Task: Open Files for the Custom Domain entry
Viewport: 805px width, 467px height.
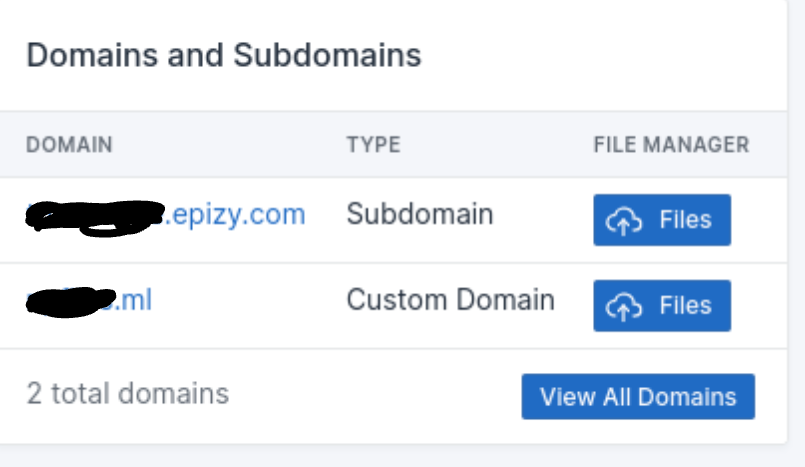Action: tap(662, 305)
